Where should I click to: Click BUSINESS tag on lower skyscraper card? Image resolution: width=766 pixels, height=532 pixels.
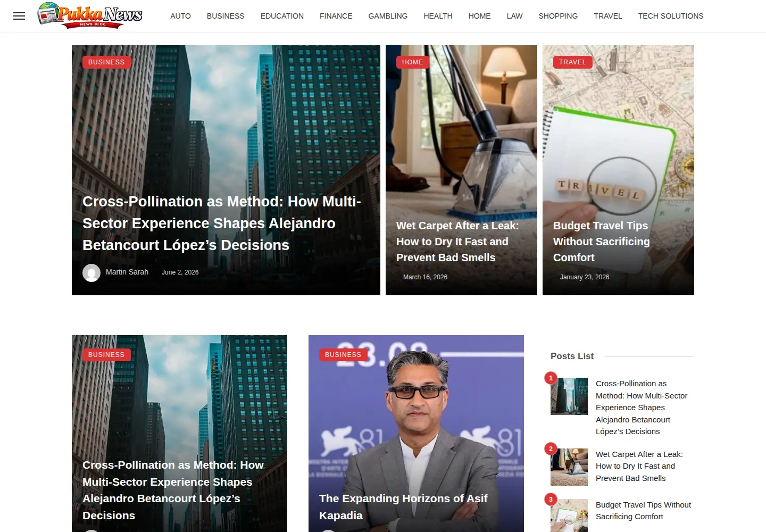106,355
